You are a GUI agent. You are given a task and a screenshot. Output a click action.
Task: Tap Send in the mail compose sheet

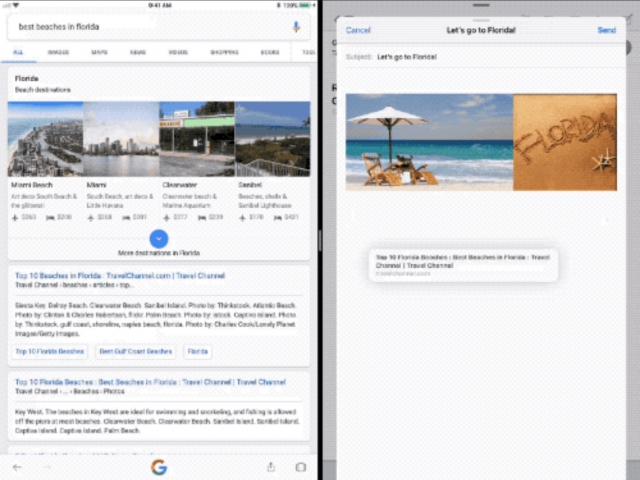(x=607, y=30)
